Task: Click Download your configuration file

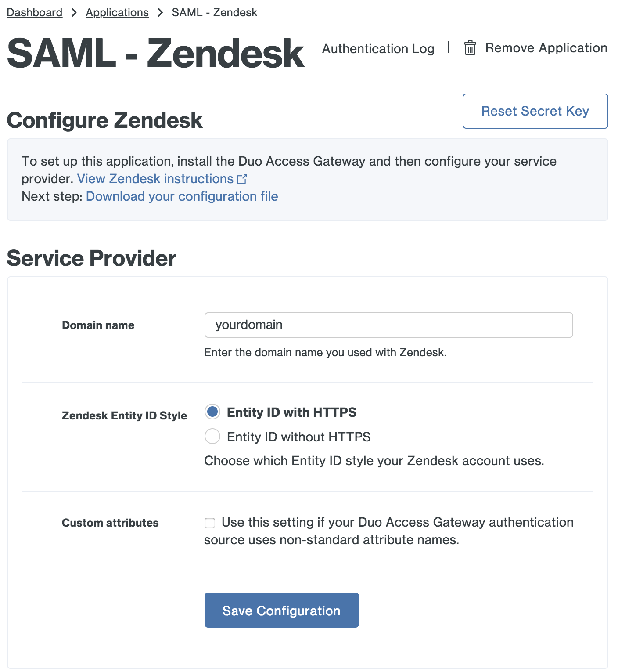Action: (x=182, y=196)
